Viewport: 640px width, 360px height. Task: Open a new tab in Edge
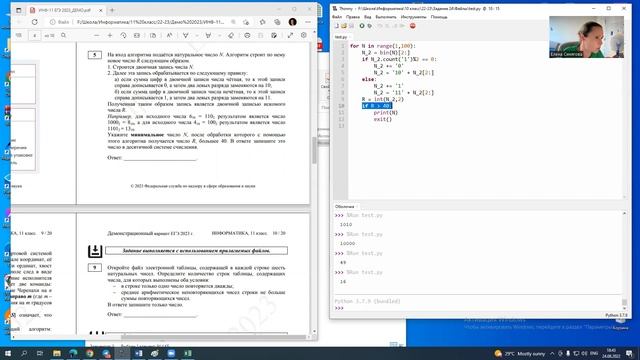tap(112, 10)
